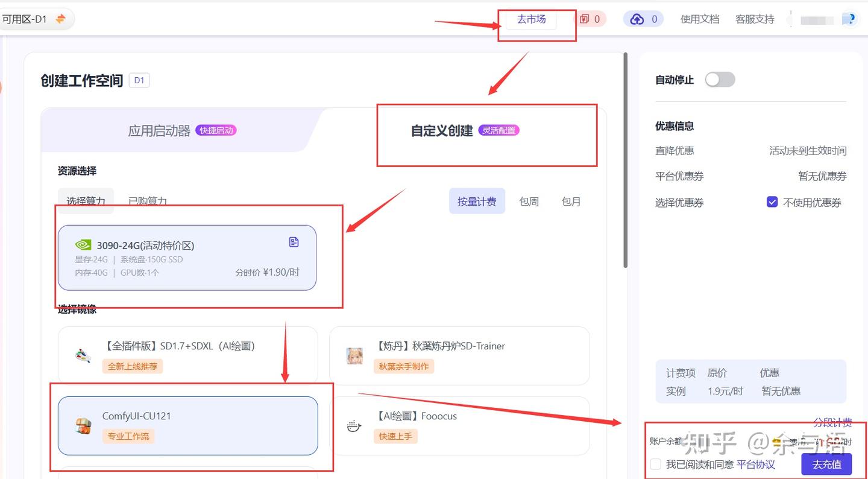This screenshot has width=868, height=479.
Task: Click the swap arrows icon beside 可用区-D1
Action: (59, 18)
